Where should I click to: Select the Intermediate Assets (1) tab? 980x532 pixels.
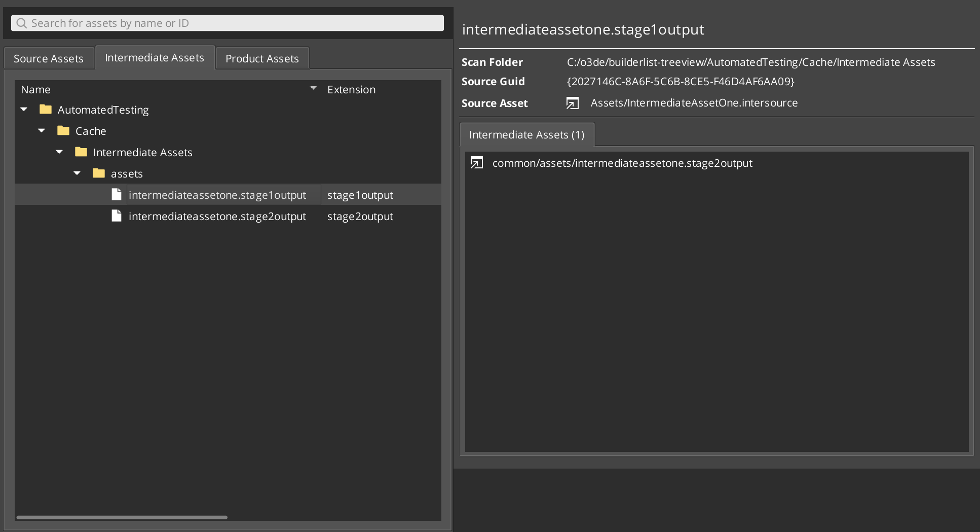pos(526,134)
